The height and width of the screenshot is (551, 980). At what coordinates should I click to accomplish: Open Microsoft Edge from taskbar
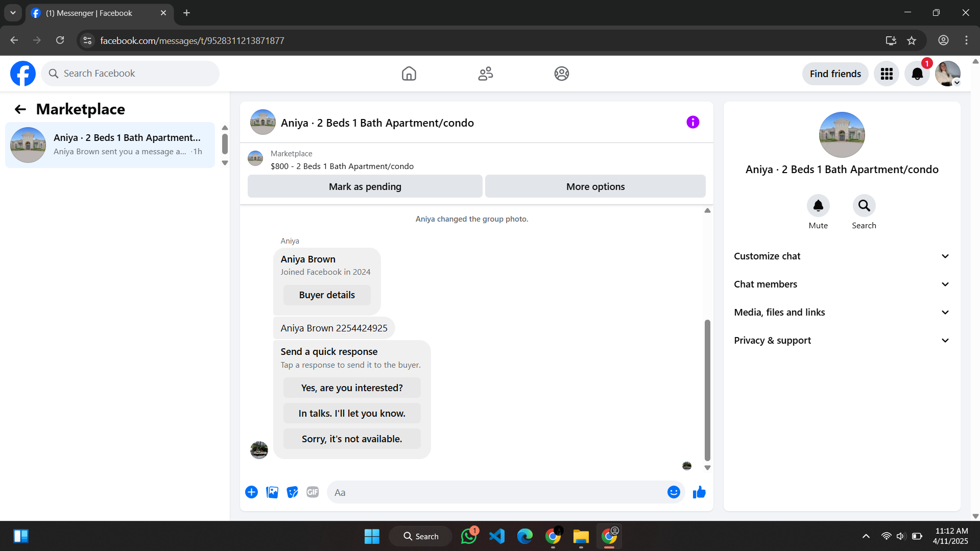pyautogui.click(x=524, y=536)
